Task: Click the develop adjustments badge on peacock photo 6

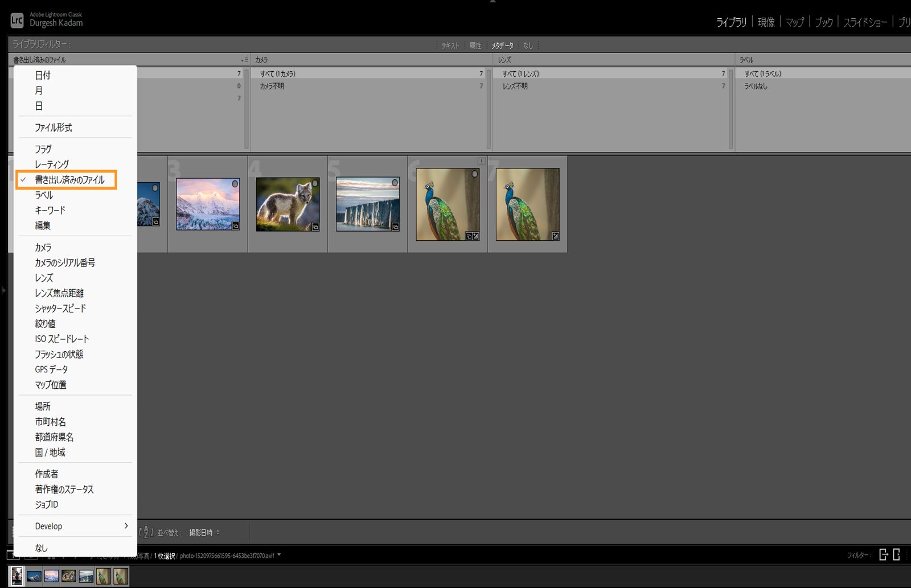Action: (476, 236)
